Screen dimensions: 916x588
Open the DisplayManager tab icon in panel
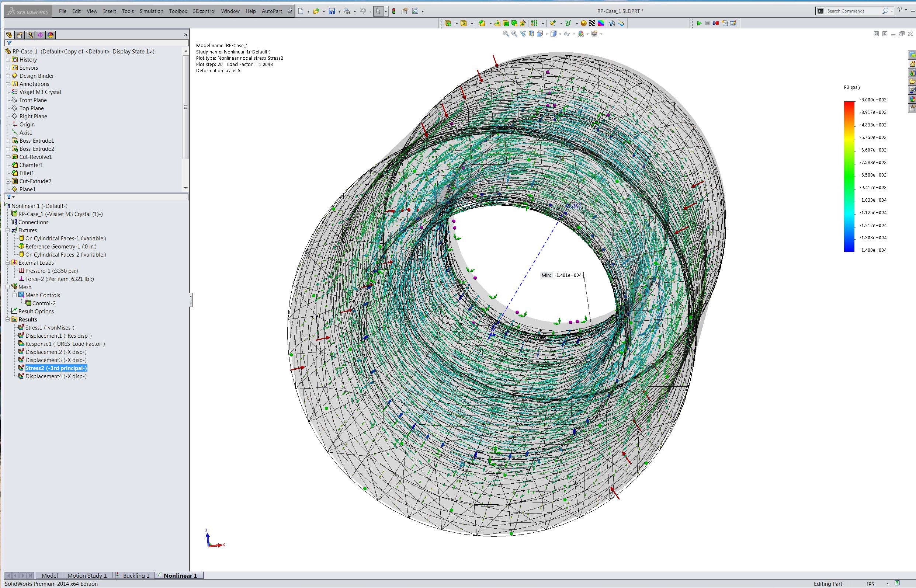[x=51, y=35]
